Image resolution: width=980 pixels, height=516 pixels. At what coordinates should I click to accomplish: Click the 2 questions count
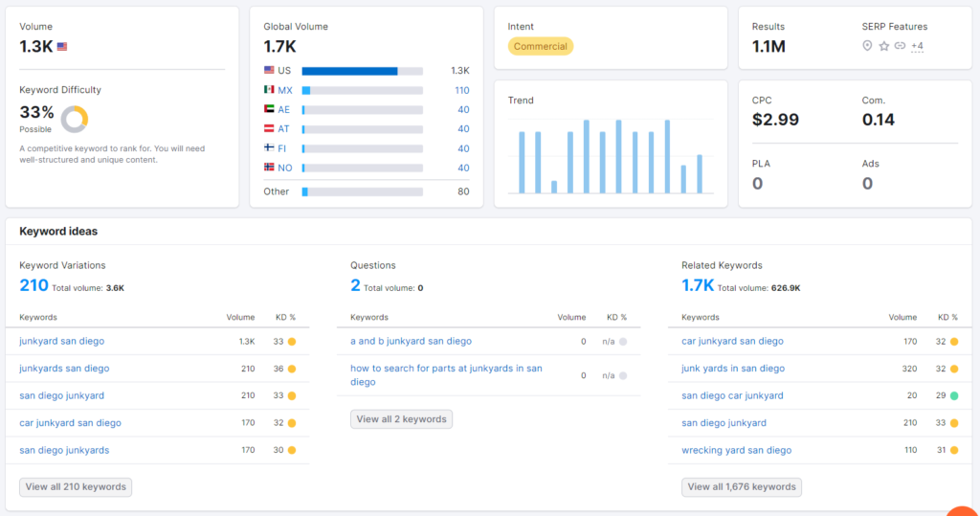click(355, 285)
